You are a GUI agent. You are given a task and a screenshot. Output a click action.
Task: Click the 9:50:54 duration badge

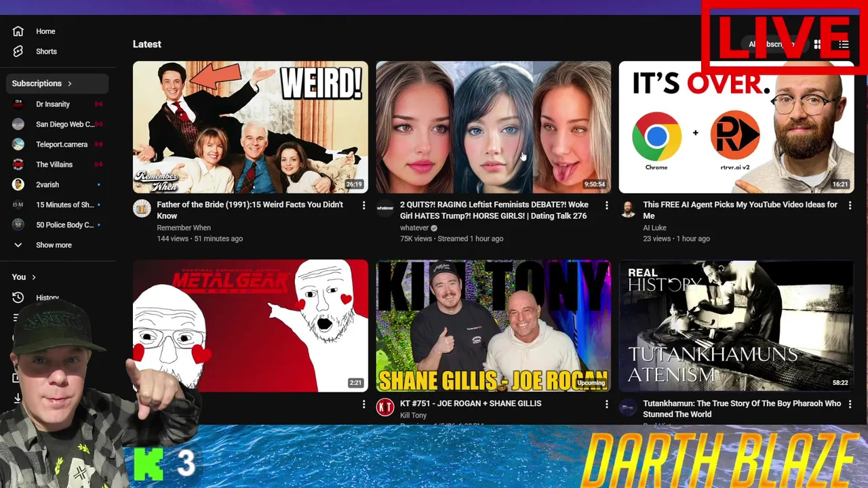(x=594, y=184)
